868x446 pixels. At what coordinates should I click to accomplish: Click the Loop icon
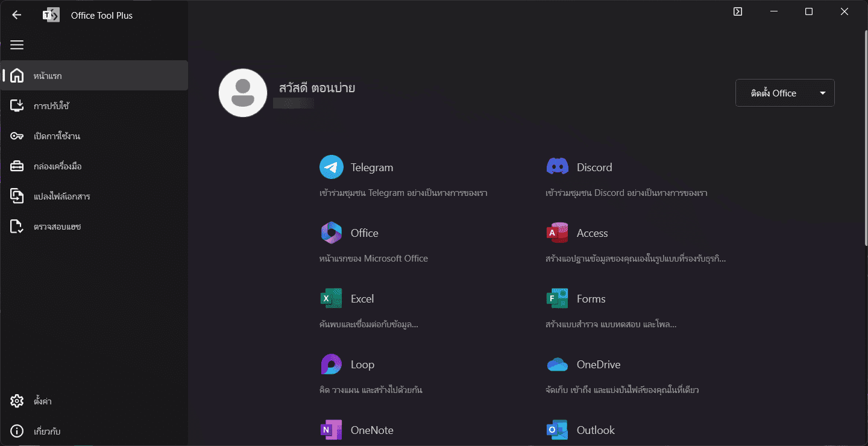(x=332, y=365)
